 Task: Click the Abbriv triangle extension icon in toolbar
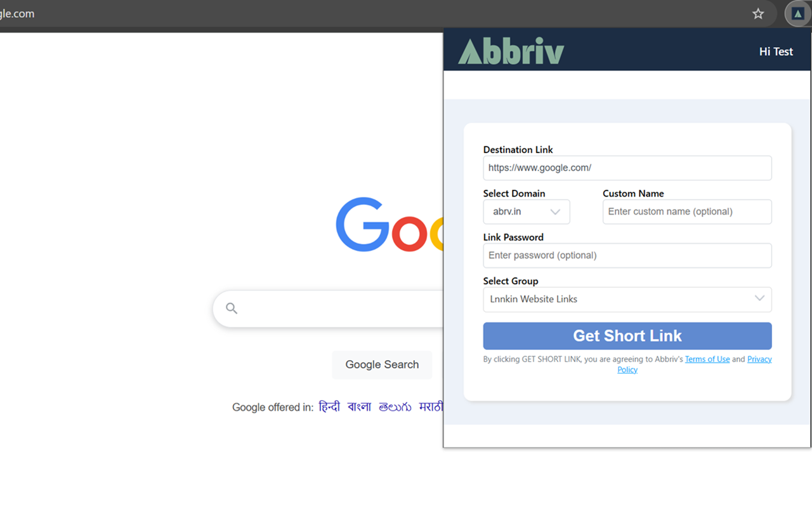pos(797,13)
